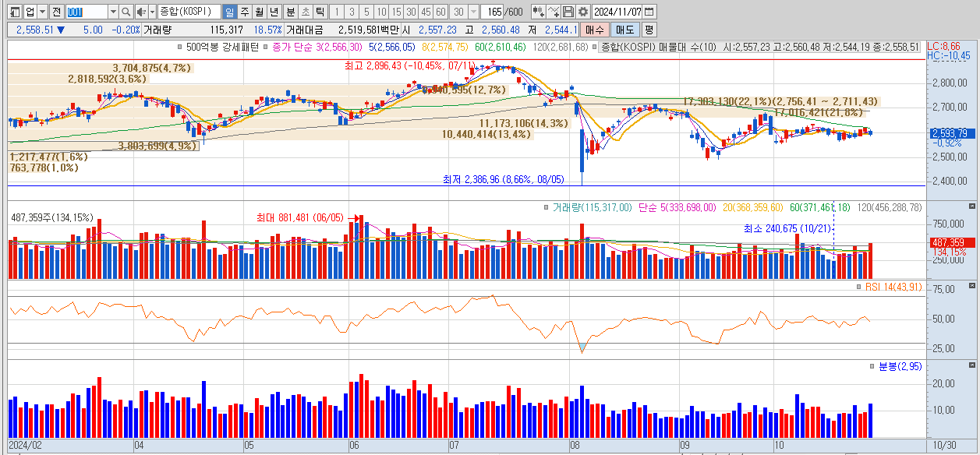
Task: Click the magnifier search icon beside code field
Action: tap(126, 12)
